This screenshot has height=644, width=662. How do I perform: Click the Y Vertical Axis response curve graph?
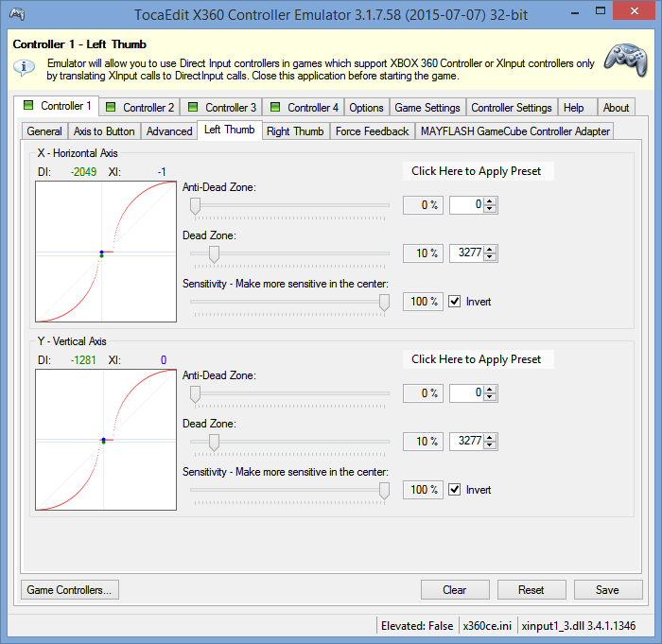[106, 440]
